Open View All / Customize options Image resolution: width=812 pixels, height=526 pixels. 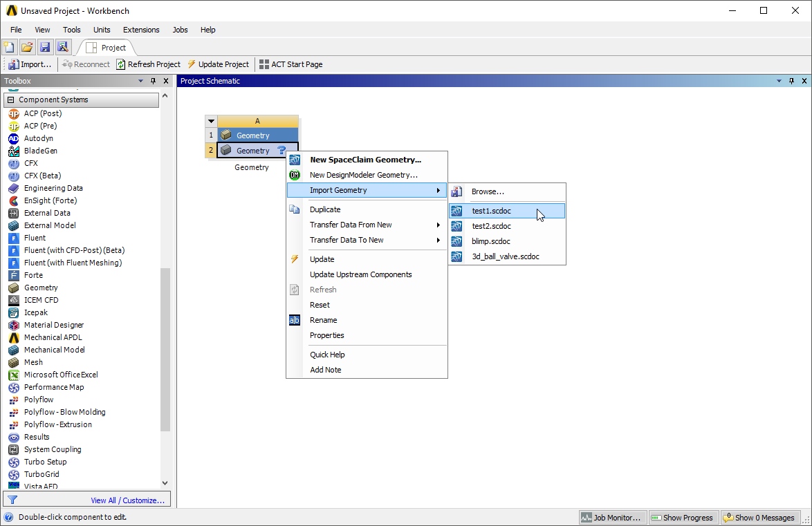127,499
